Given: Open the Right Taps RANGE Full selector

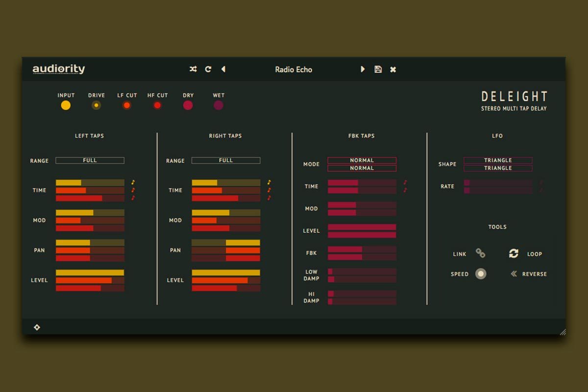Looking at the screenshot, I should (x=226, y=160).
